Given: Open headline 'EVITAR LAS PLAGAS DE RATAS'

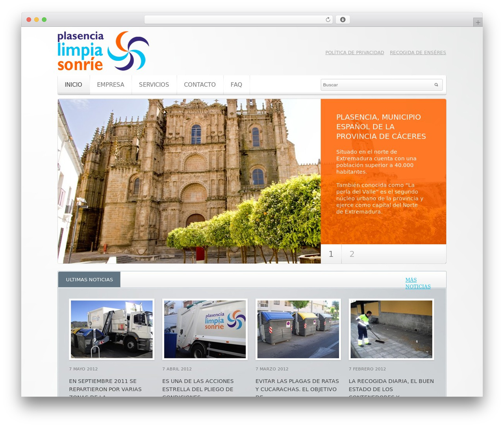Looking at the screenshot, I should coord(297,388).
